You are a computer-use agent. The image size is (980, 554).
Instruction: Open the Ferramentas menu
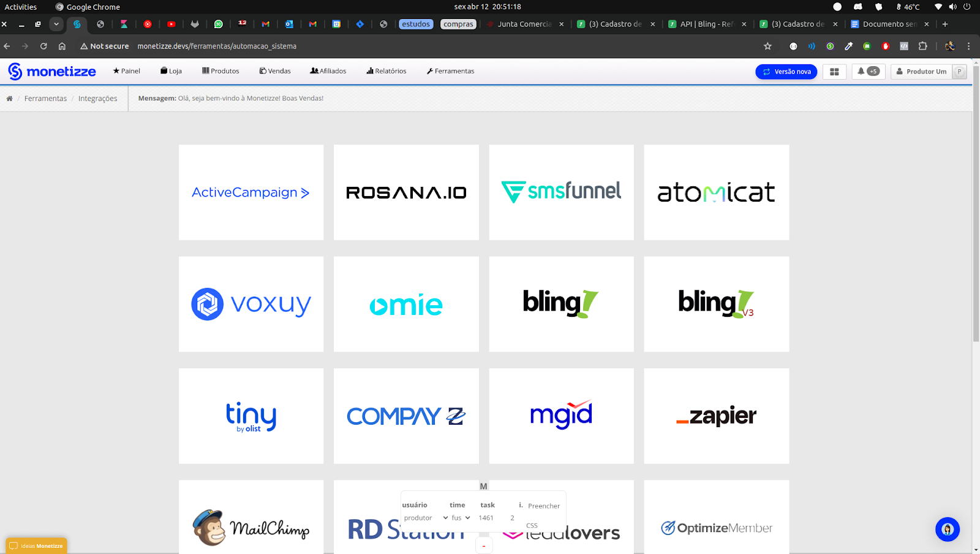pyautogui.click(x=451, y=71)
